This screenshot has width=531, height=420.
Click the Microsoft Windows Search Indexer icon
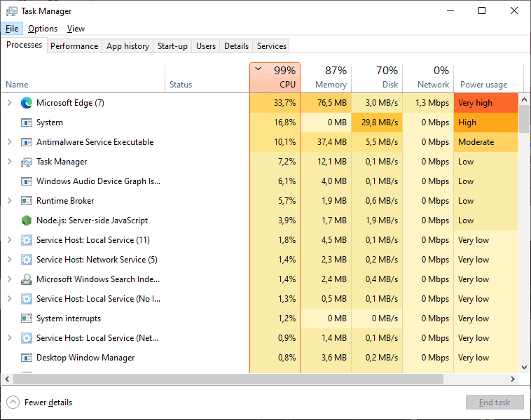point(27,279)
